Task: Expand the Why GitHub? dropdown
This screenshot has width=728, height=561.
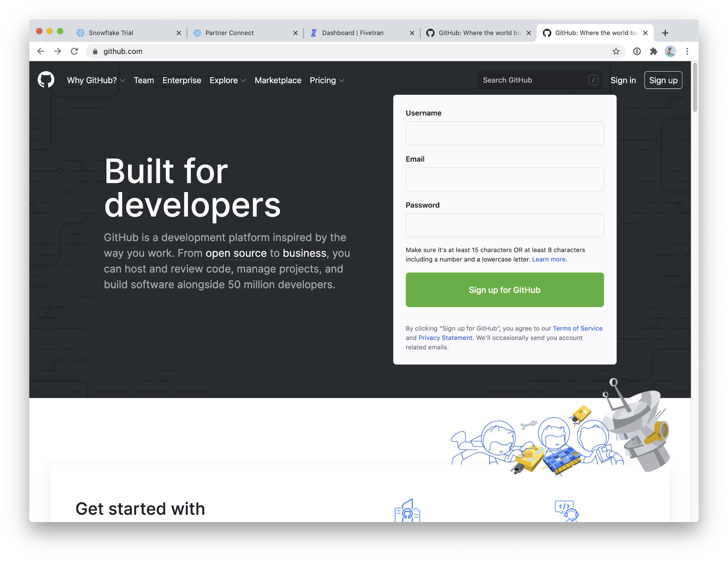Action: 96,80
